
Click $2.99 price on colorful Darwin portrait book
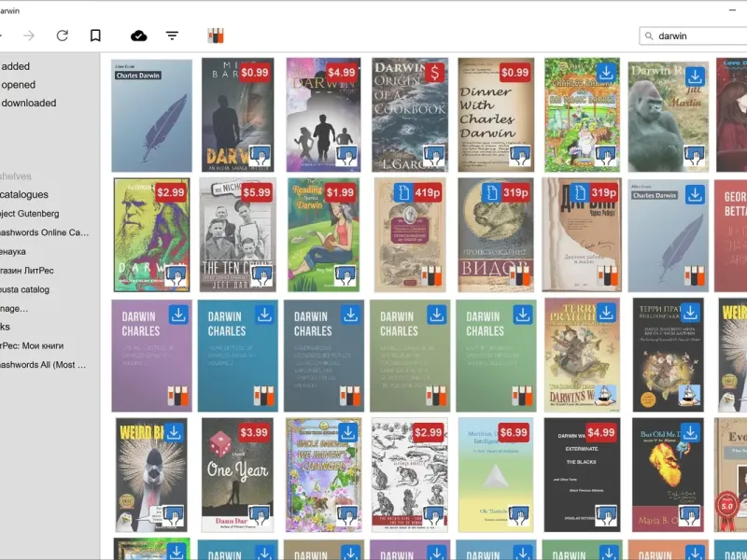point(170,192)
